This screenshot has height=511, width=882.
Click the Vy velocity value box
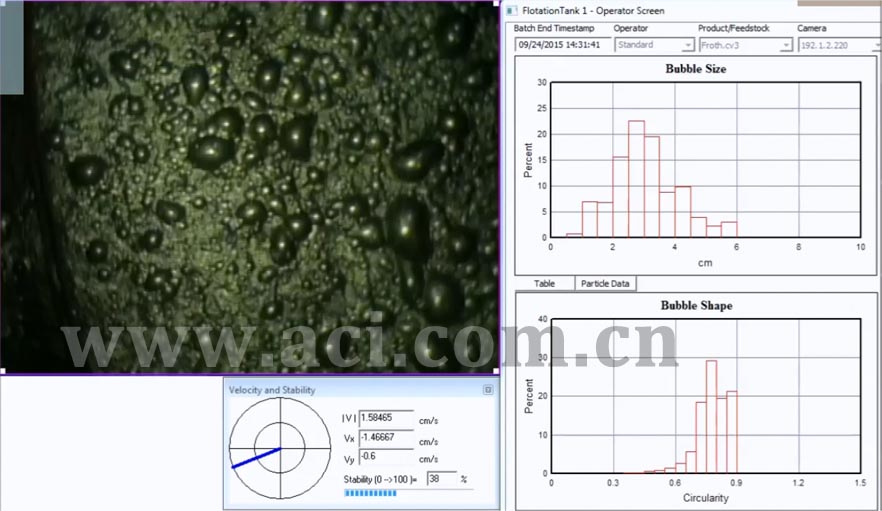pyautogui.click(x=385, y=457)
